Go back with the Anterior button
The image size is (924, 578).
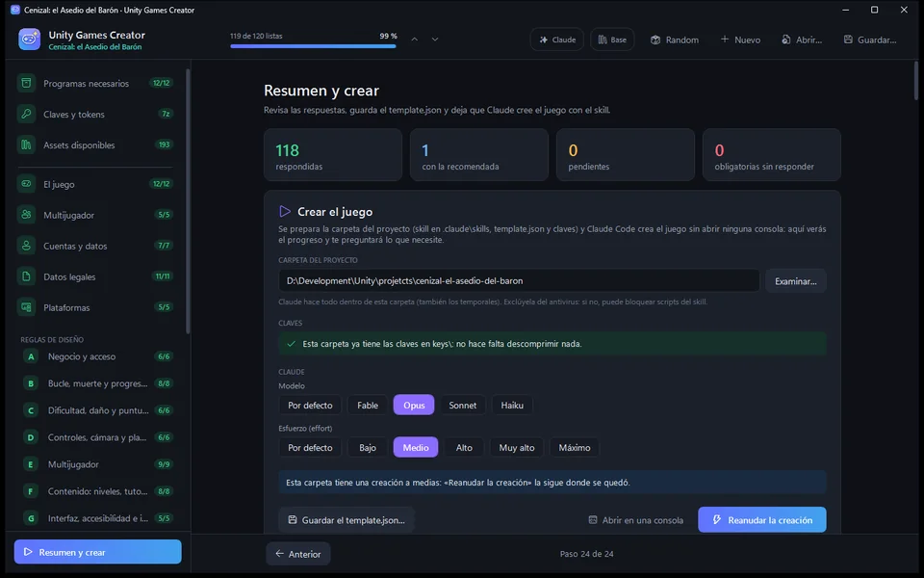[298, 554]
